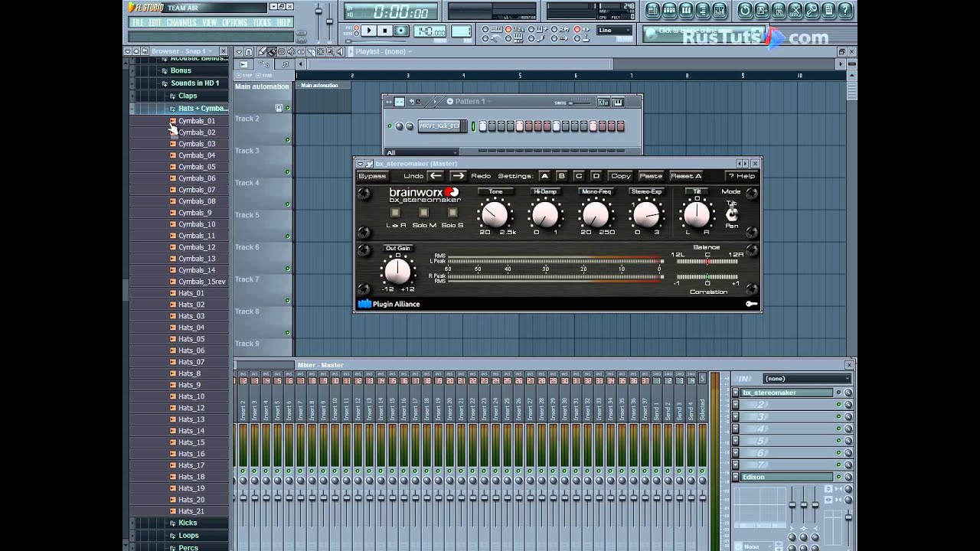Open the Sounds in HD 1 folder

pos(194,83)
